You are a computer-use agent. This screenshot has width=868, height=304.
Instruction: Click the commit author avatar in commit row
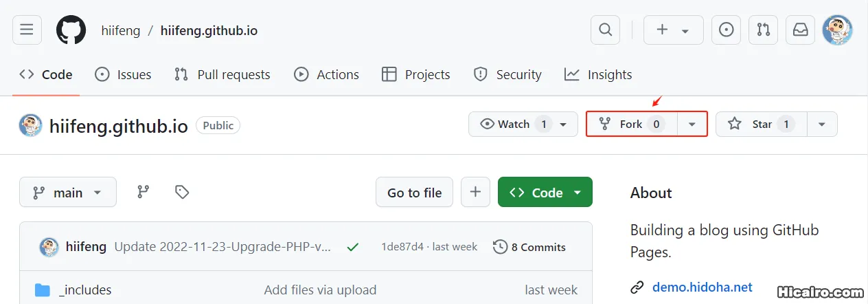(x=49, y=247)
